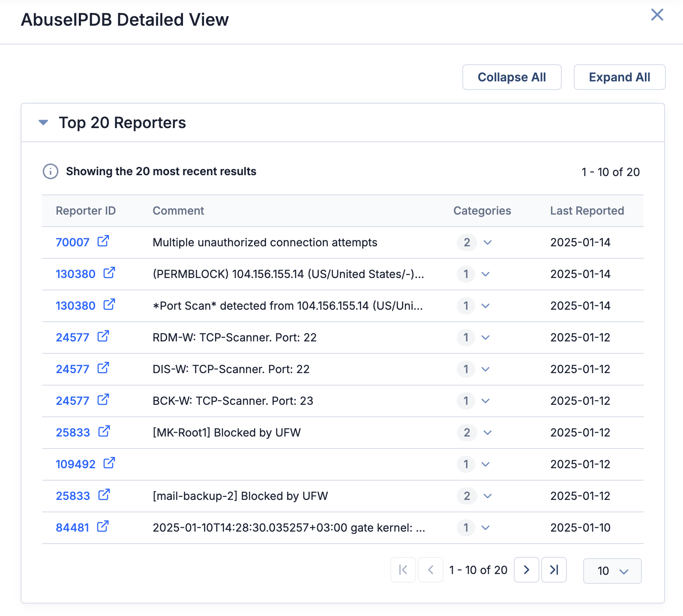Open external link icon in the mail-backup-2 row

(x=104, y=495)
